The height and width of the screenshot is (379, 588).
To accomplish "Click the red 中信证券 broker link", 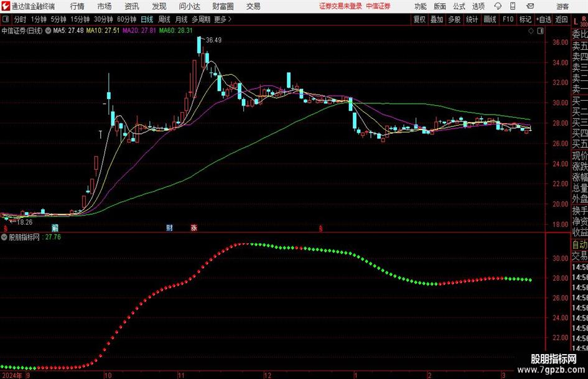I will (378, 6).
